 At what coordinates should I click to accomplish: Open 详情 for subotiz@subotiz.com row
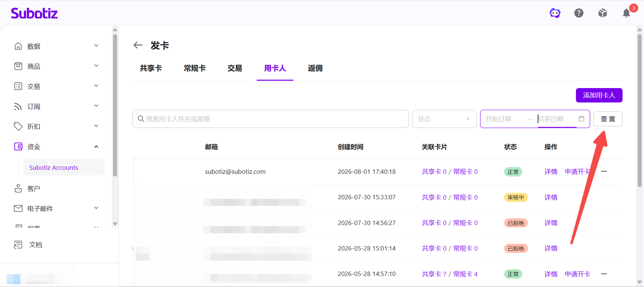pyautogui.click(x=551, y=171)
